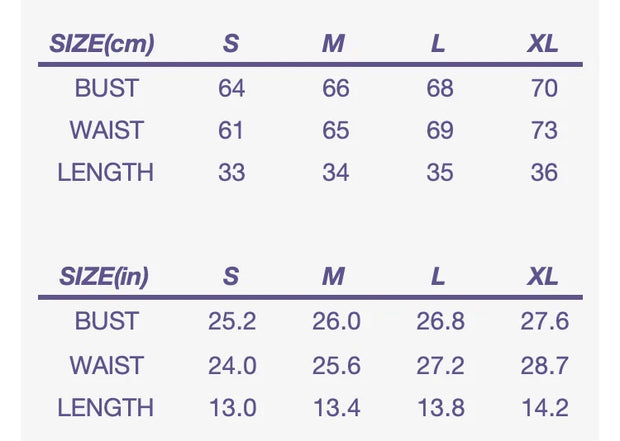This screenshot has height=441, width=620.
Task: Select the waist value 73 for size XL
Action: (544, 130)
